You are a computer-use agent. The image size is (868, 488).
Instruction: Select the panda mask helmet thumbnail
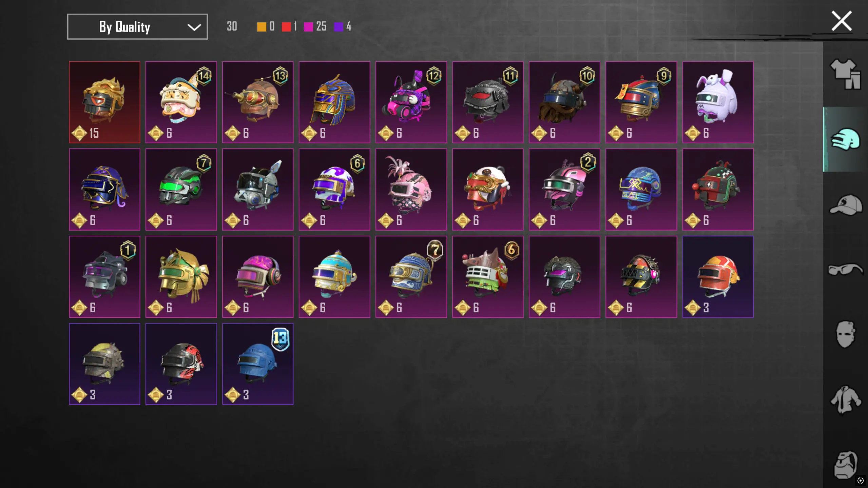click(x=488, y=189)
